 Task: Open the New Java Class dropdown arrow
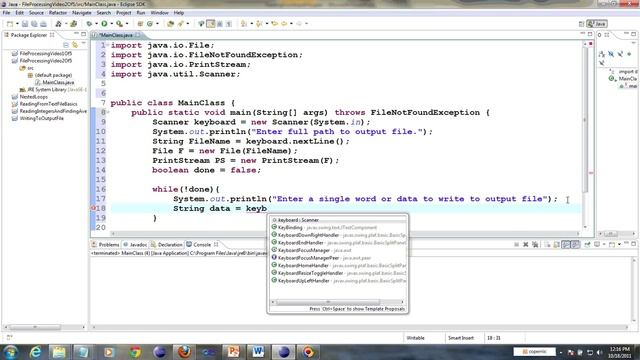tap(157, 24)
